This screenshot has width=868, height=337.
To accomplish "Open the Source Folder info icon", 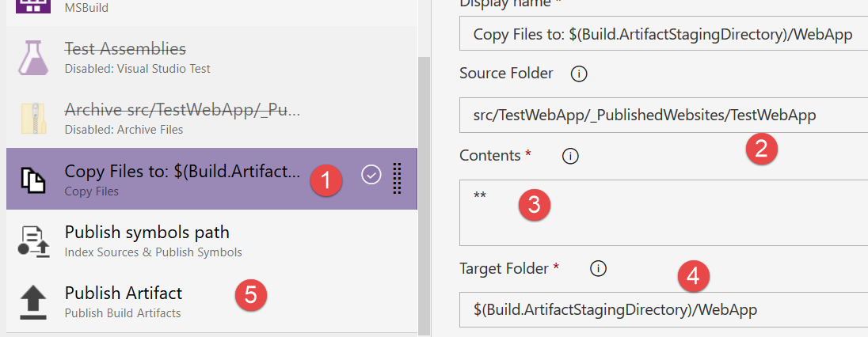I will tap(579, 74).
